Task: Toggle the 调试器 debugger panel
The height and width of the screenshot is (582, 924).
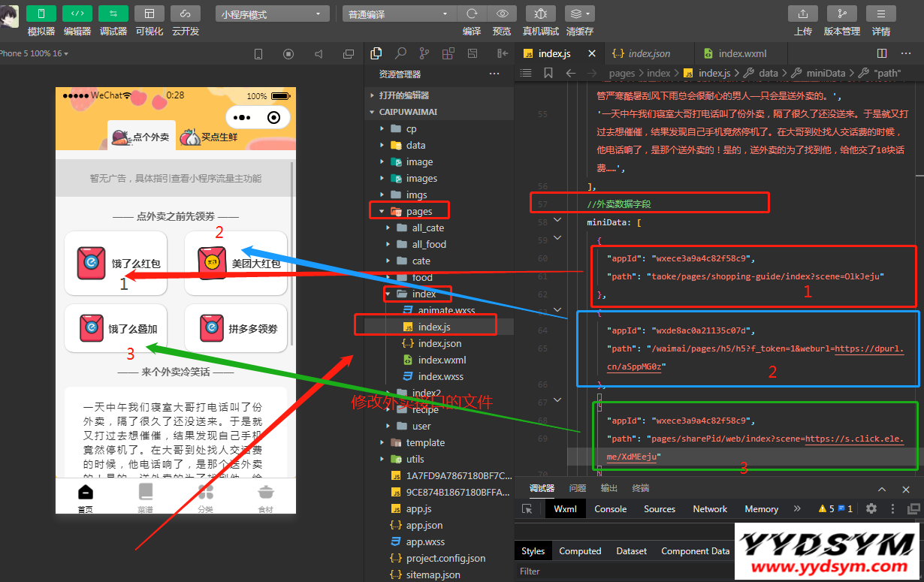Action: pyautogui.click(x=113, y=14)
